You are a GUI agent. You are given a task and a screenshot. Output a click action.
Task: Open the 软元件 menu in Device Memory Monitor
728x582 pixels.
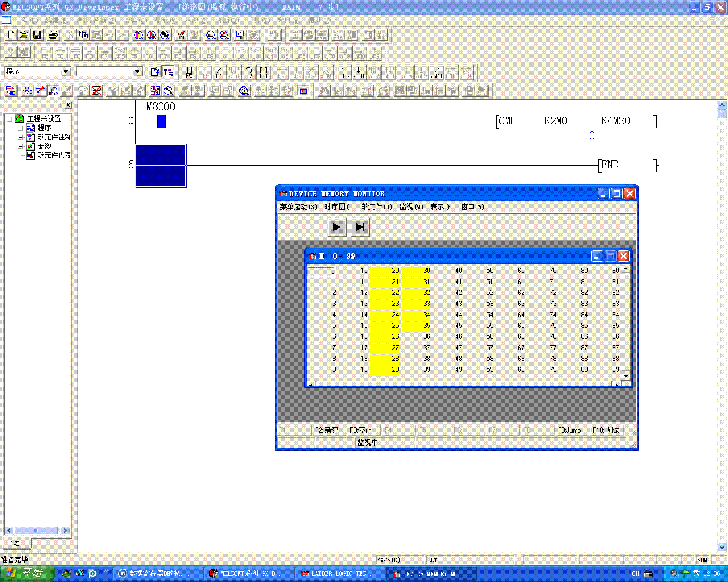[x=377, y=207]
